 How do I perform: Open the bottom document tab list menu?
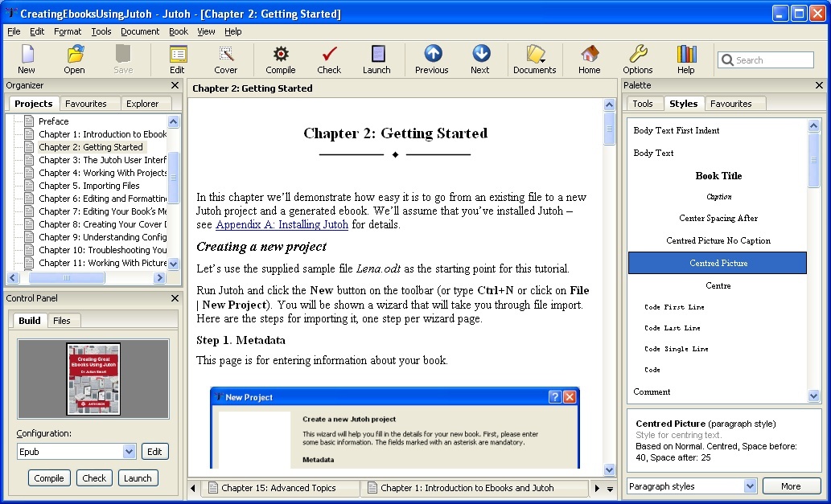pyautogui.click(x=610, y=489)
